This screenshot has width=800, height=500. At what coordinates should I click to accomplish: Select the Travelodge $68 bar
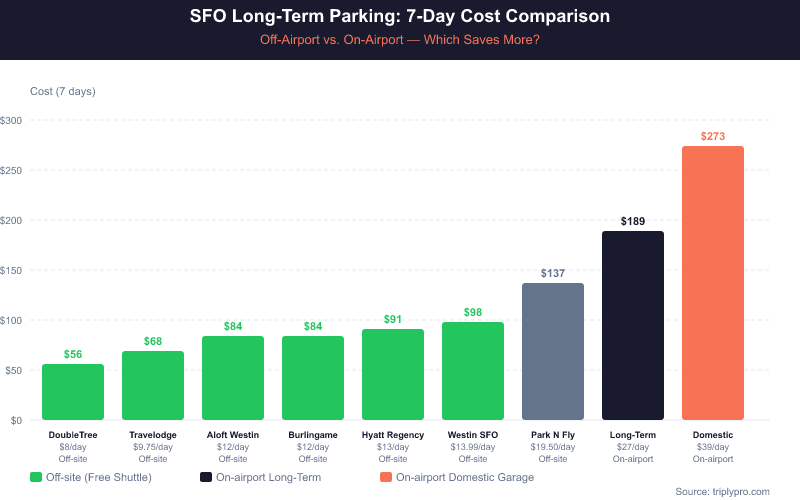[153, 386]
